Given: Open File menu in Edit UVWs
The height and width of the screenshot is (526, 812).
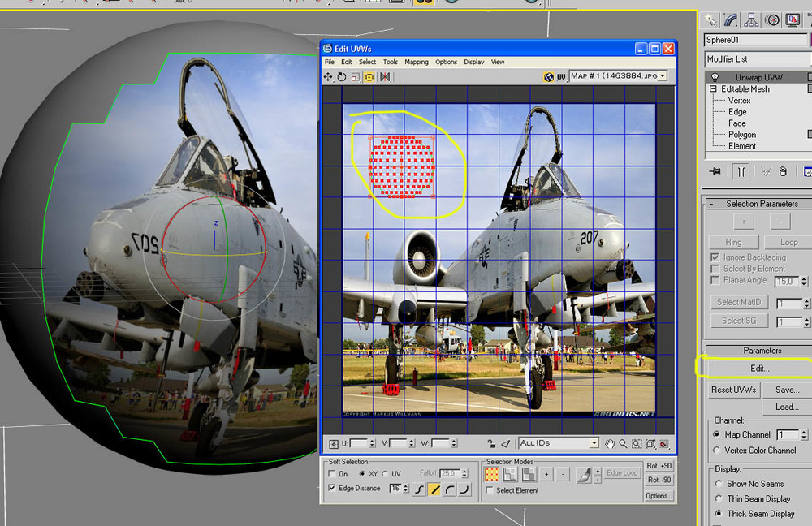Looking at the screenshot, I should [330, 62].
